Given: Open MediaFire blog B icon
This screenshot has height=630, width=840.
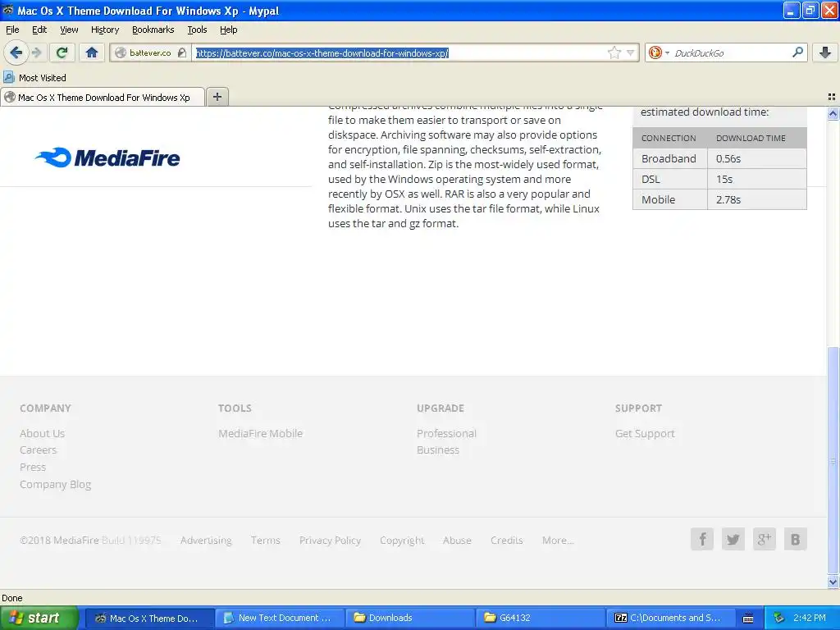Looking at the screenshot, I should [795, 540].
